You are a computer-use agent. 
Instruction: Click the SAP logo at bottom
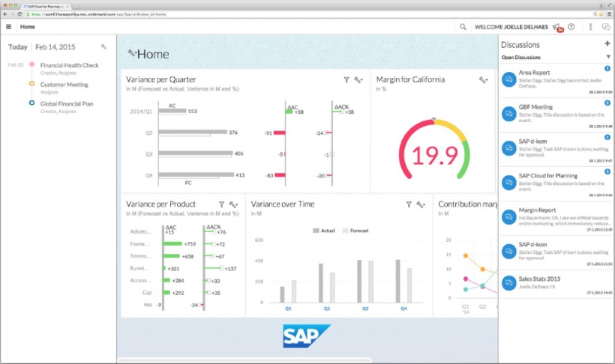pyautogui.click(x=307, y=336)
